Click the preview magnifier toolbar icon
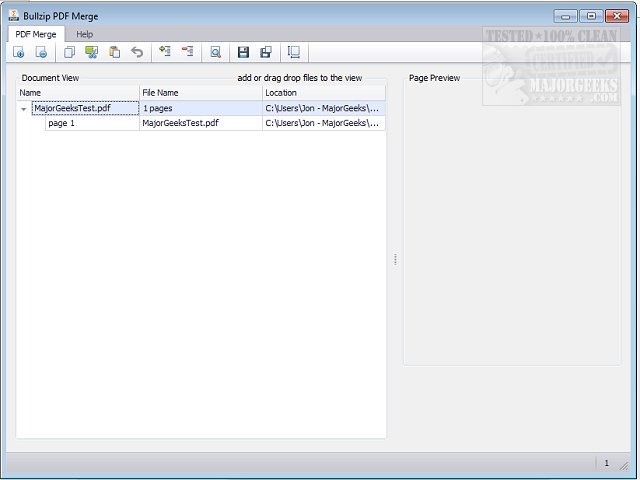 point(216,52)
